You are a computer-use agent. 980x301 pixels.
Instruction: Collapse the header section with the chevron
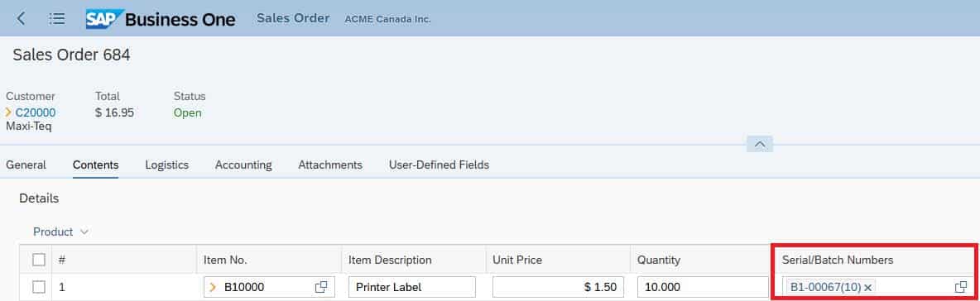coord(760,144)
